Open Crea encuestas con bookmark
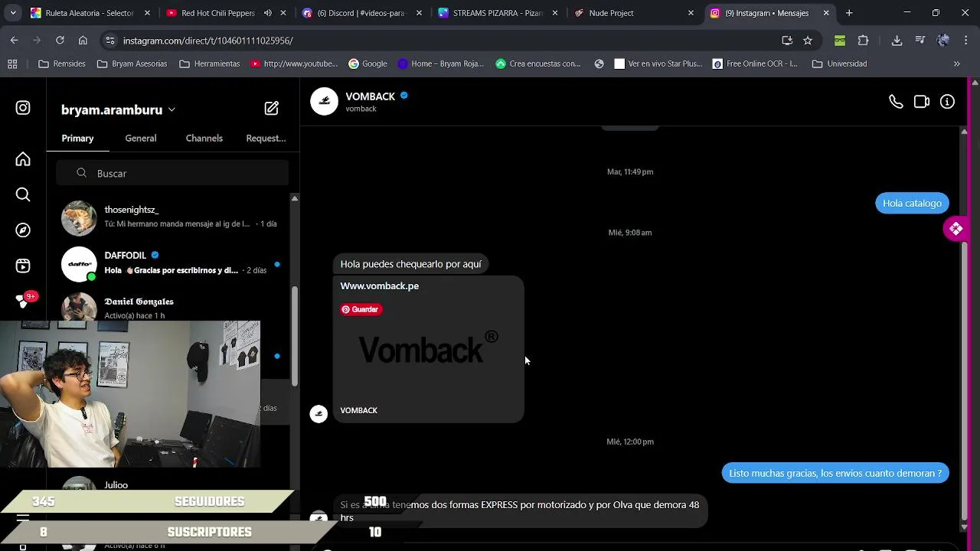Viewport: 980px width, 551px height. (538, 64)
